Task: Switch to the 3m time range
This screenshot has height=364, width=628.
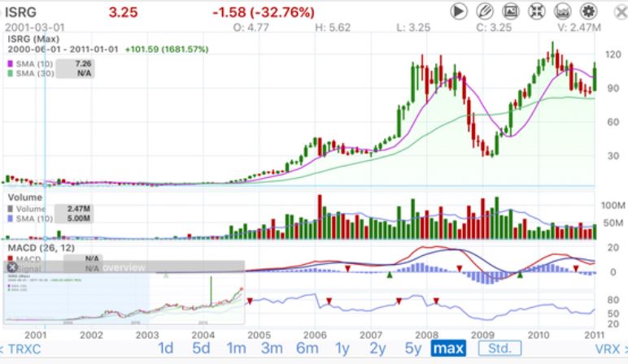Action: (272, 349)
